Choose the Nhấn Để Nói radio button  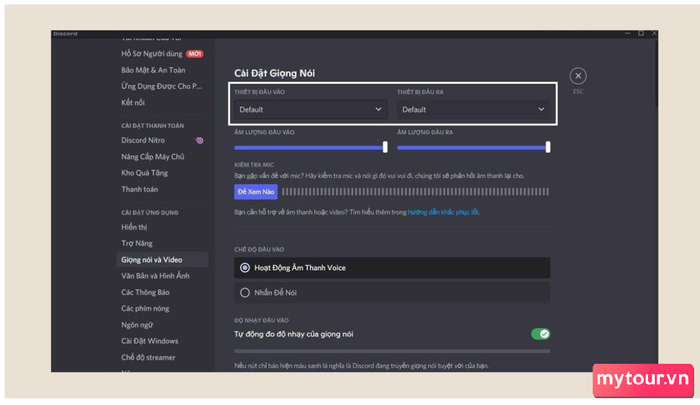(246, 293)
